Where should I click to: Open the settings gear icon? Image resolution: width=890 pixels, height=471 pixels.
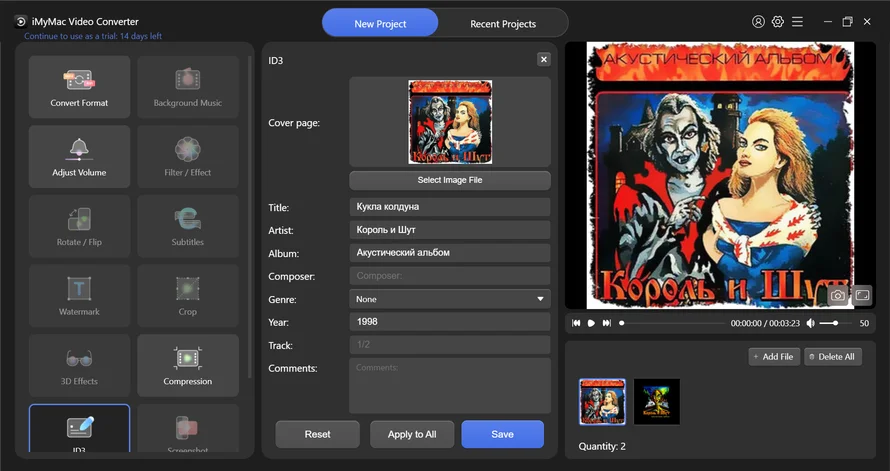tap(778, 22)
